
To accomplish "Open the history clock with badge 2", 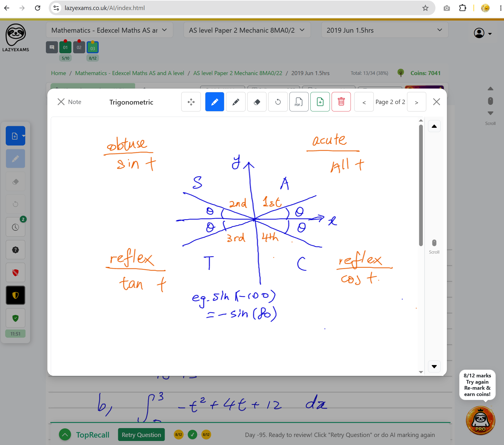I will [x=15, y=227].
